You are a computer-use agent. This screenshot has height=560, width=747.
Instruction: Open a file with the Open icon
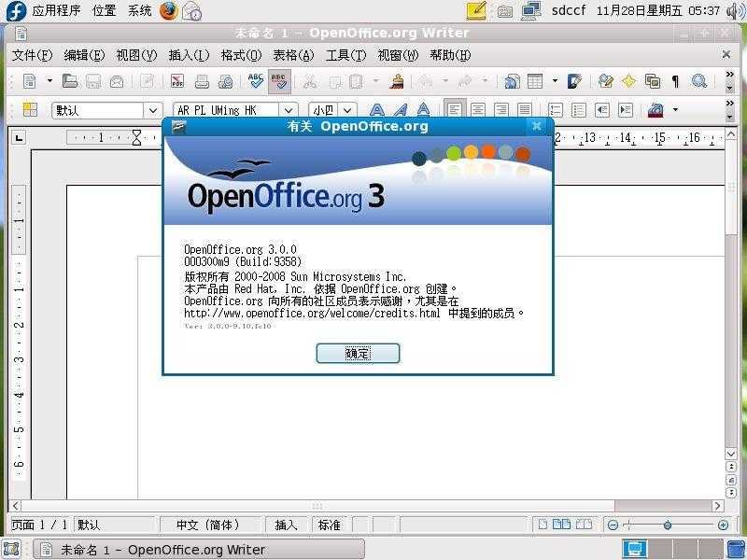pos(70,81)
